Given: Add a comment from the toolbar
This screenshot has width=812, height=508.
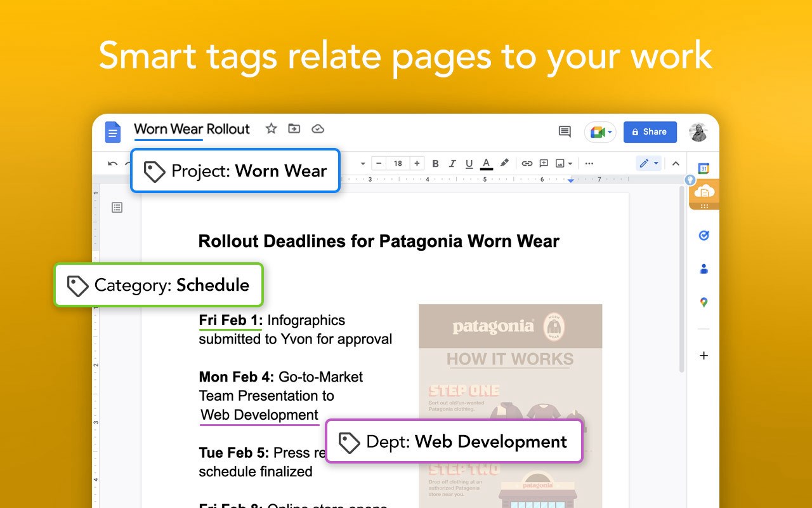Looking at the screenshot, I should click(544, 163).
